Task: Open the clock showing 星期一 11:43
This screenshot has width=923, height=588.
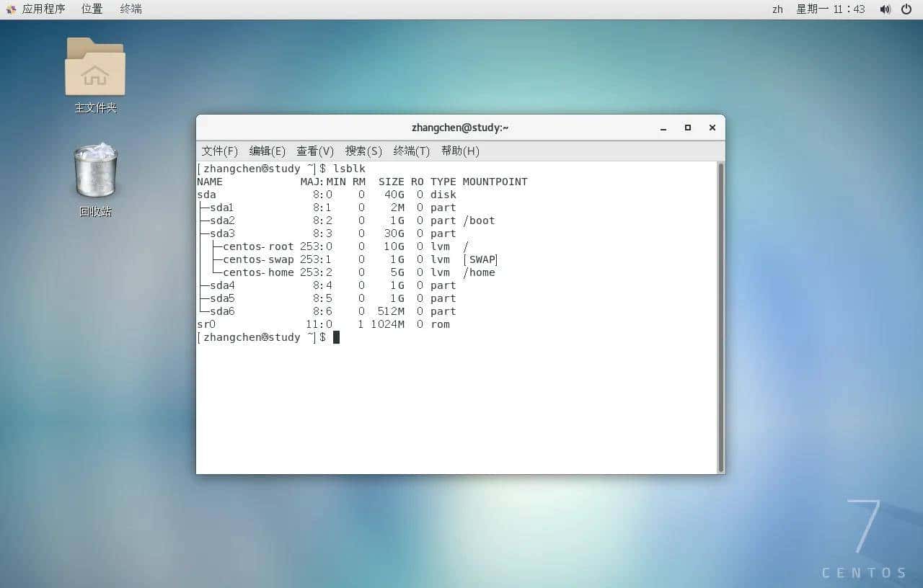Action: [830, 9]
